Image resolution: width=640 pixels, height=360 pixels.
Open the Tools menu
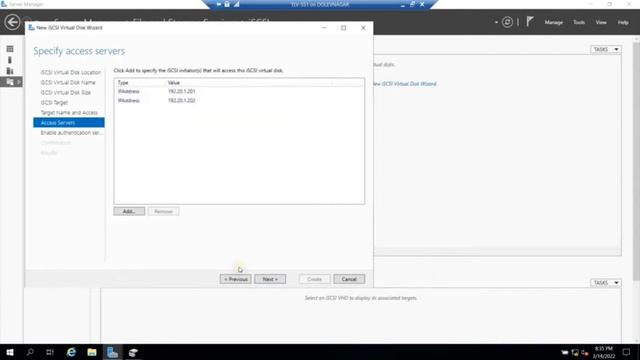coord(579,22)
